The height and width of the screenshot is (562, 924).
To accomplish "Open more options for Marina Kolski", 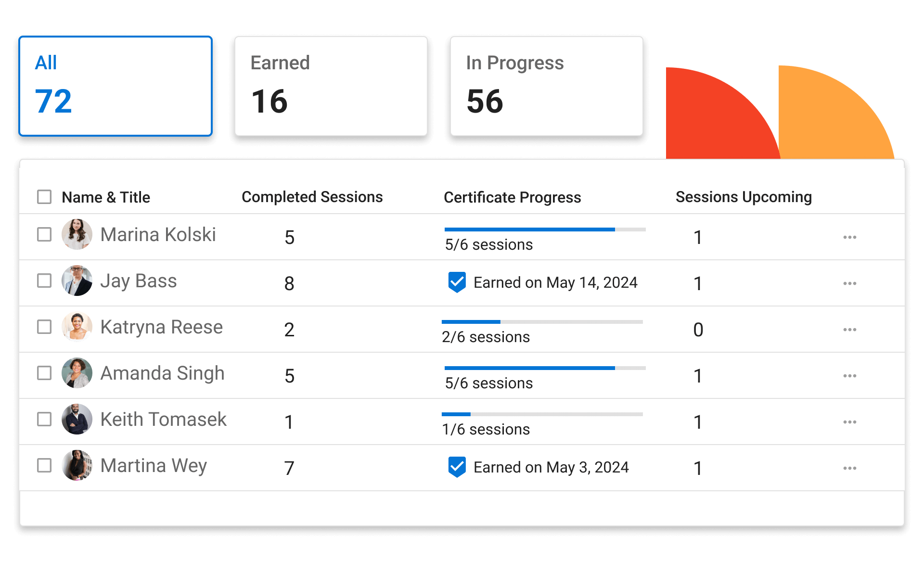I will 849,237.
